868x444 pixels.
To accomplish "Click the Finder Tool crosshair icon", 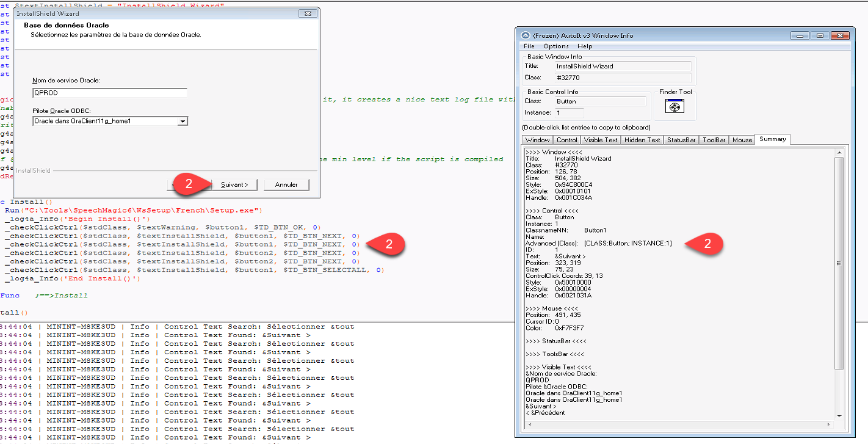I will (x=675, y=107).
